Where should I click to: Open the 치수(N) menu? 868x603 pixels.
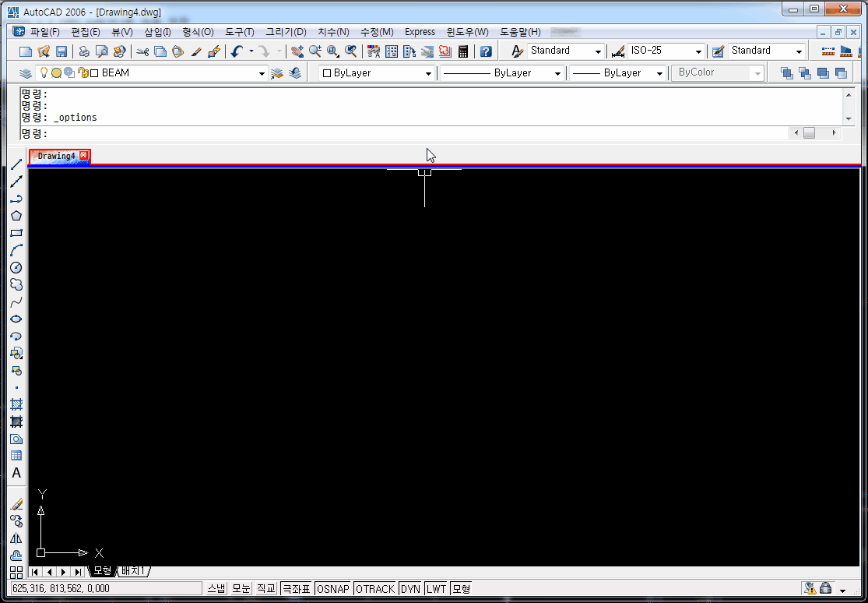[333, 32]
